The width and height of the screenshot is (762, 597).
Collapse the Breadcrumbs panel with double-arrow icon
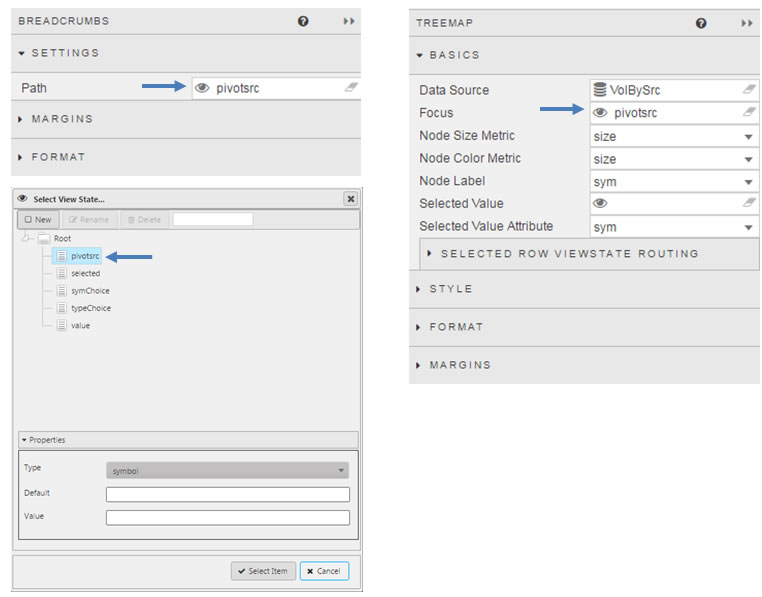coord(349,21)
